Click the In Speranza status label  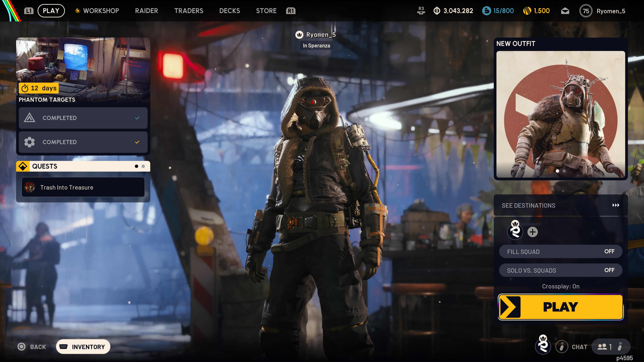[x=316, y=46]
